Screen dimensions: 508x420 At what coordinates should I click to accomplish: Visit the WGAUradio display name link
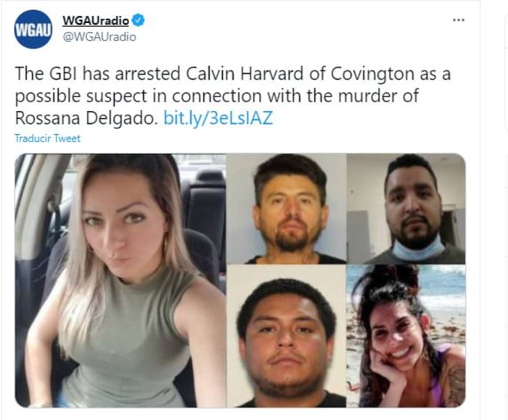click(96, 21)
